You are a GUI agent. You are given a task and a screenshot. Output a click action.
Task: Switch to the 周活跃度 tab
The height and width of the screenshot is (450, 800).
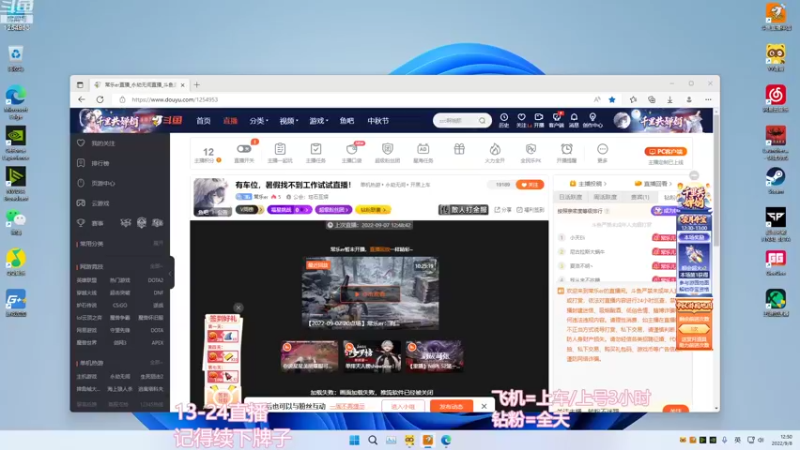coord(605,197)
